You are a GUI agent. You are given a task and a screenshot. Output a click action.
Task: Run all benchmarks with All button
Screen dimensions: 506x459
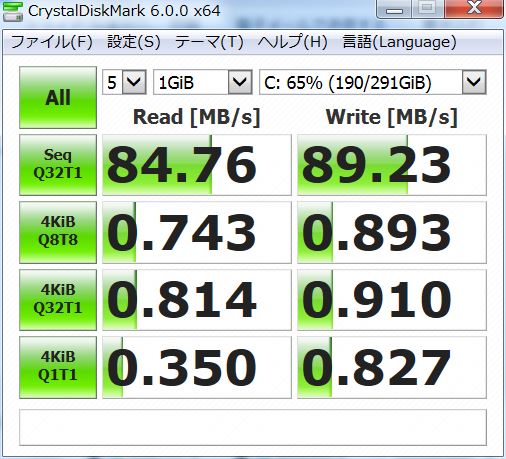coord(58,97)
